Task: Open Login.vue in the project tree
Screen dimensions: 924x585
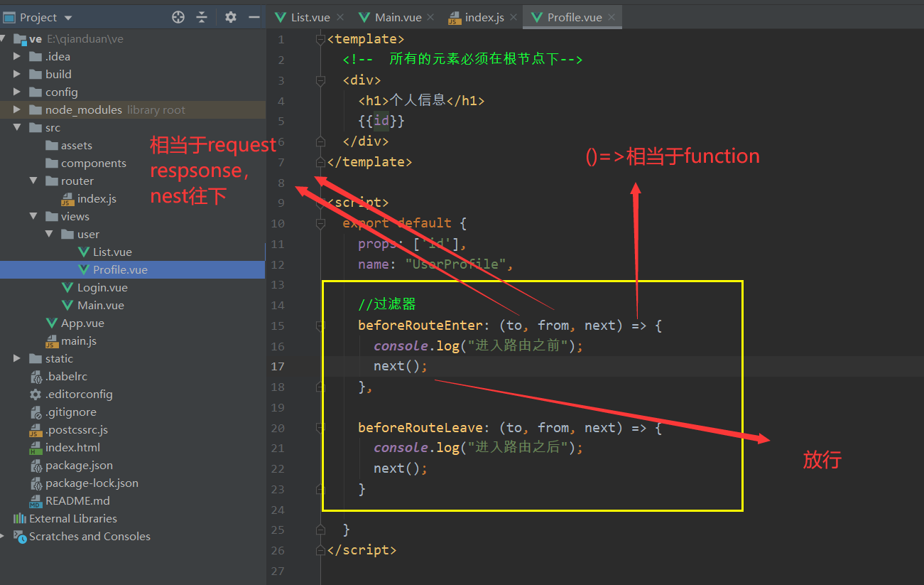Action: [x=102, y=288]
